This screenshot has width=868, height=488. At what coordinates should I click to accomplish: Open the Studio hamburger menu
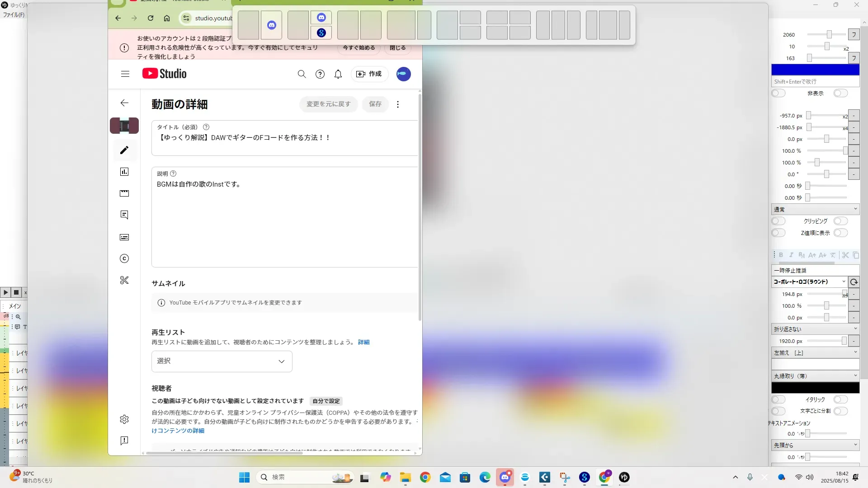pos(125,74)
